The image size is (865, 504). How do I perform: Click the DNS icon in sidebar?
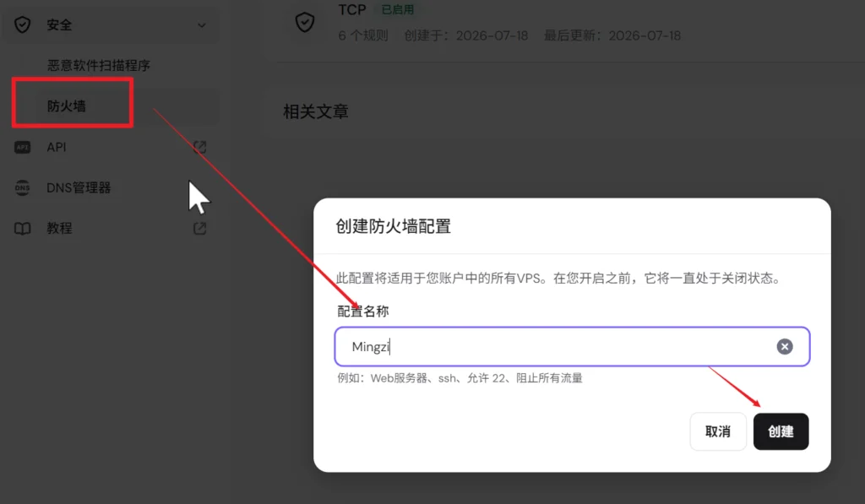point(22,187)
